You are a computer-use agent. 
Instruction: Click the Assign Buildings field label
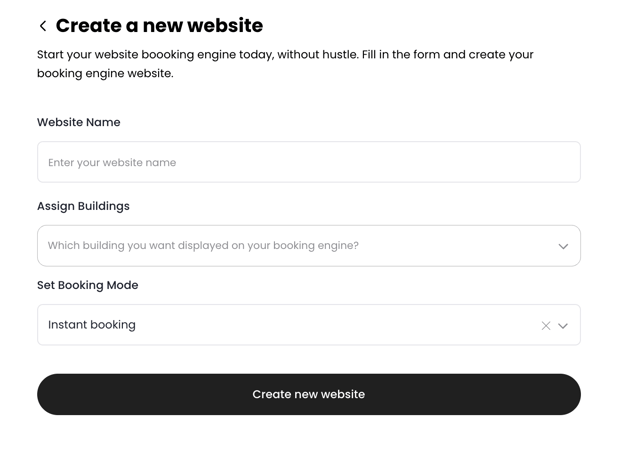coord(83,206)
